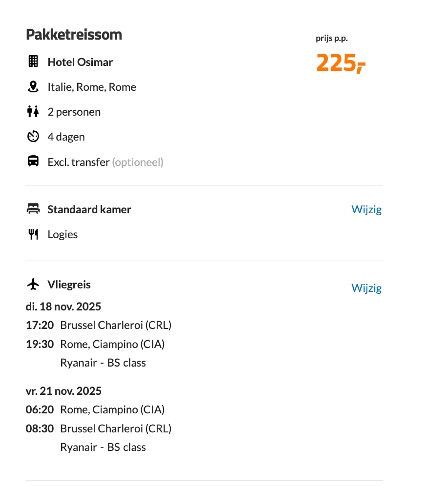Click the two persons icon
Image resolution: width=448 pixels, height=486 pixels.
coord(33,112)
